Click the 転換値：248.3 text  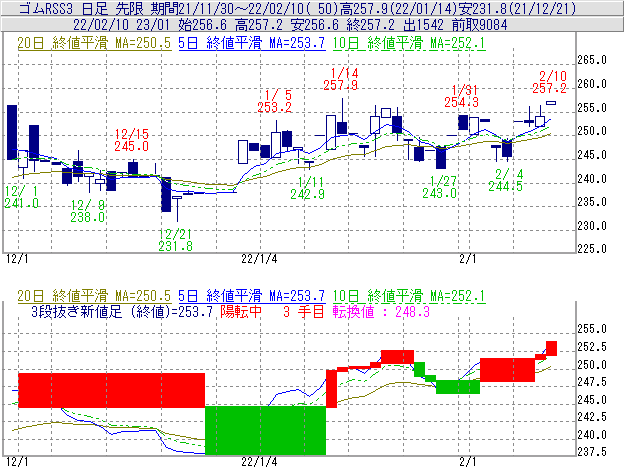(381, 312)
